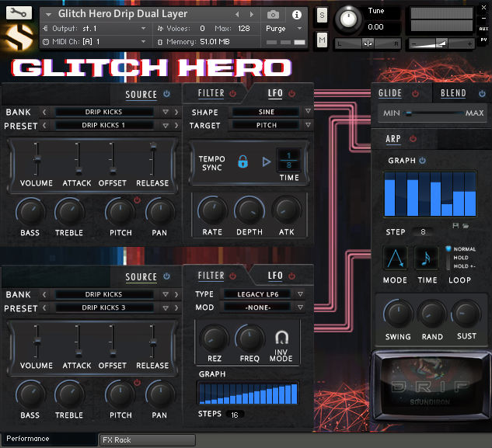Open the Performance tab
This screenshot has width=492, height=448.
(50, 439)
